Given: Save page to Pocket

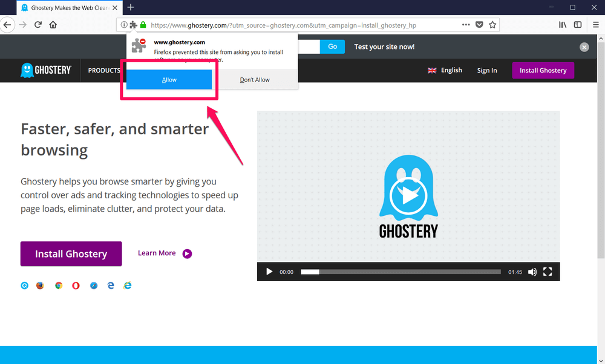Looking at the screenshot, I should tap(479, 25).
